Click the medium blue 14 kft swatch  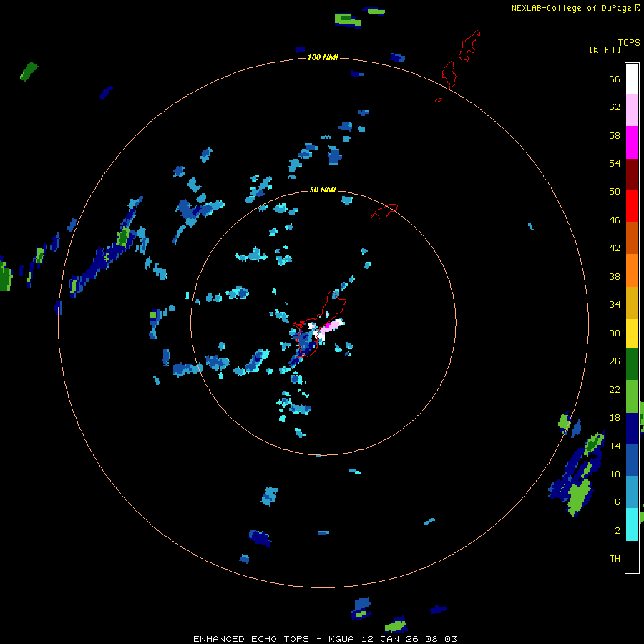632,460
